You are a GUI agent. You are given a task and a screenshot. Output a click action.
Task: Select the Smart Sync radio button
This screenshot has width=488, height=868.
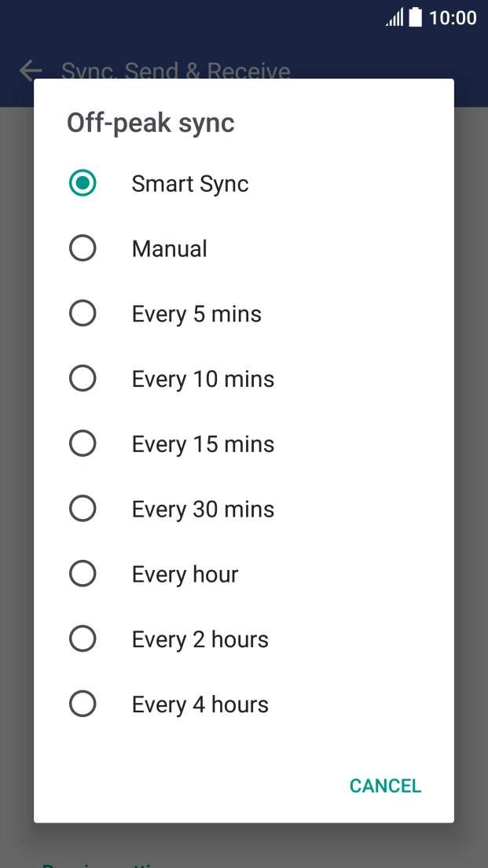point(83,183)
